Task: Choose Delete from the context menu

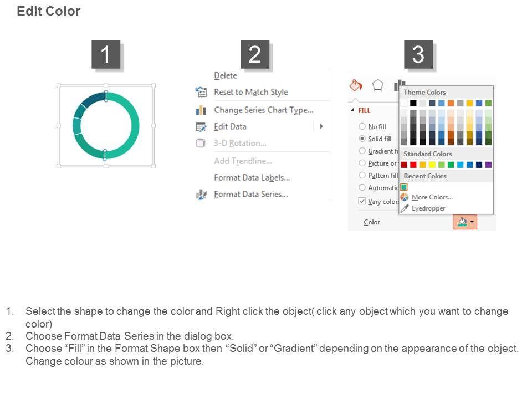Action: tap(226, 76)
